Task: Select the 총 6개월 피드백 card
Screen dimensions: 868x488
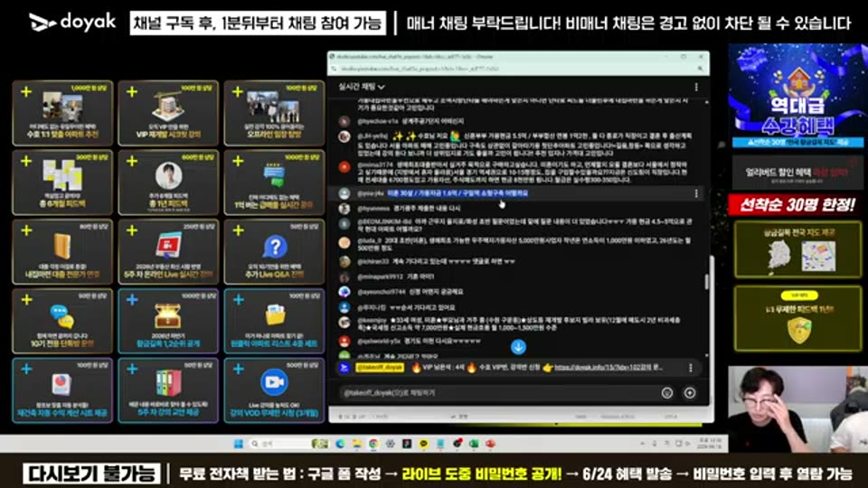Action: pos(62,183)
